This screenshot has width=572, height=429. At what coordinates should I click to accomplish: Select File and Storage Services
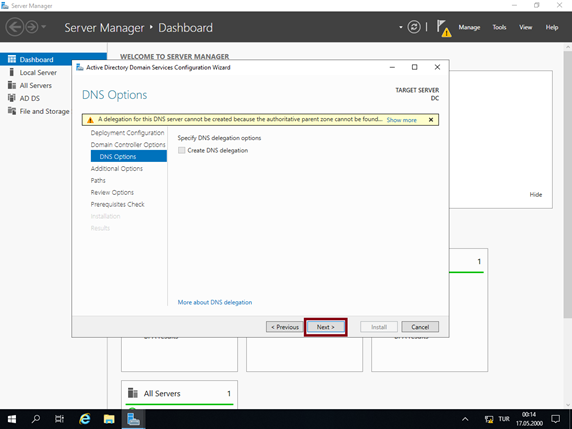pyautogui.click(x=44, y=111)
